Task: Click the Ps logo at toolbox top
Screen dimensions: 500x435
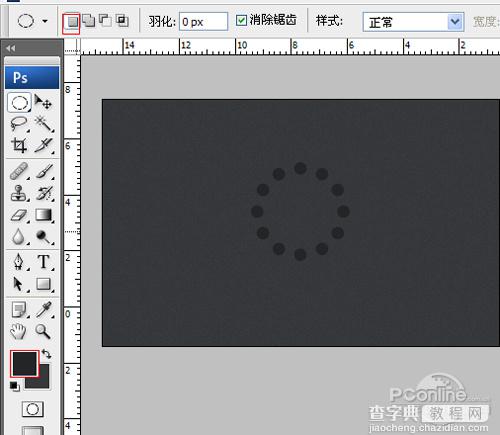Action: (x=32, y=77)
